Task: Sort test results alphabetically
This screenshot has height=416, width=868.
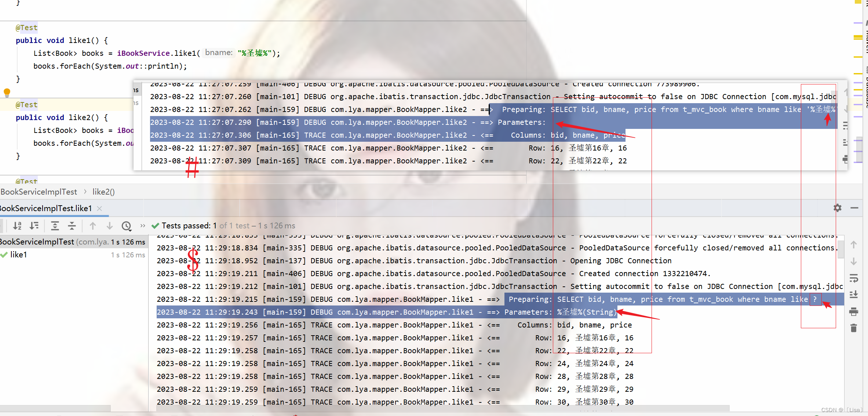Action: [17, 226]
